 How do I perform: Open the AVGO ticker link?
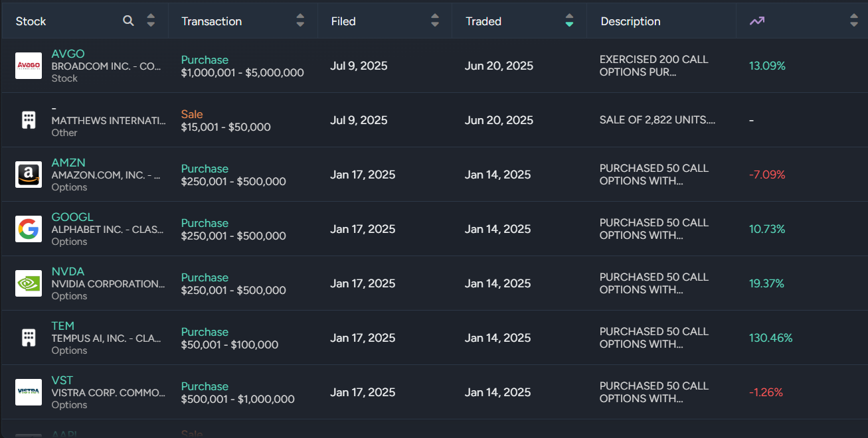68,54
